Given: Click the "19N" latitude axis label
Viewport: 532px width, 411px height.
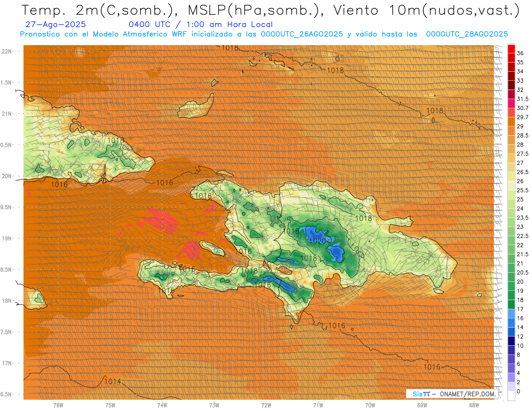Looking at the screenshot, I should click(8, 238).
